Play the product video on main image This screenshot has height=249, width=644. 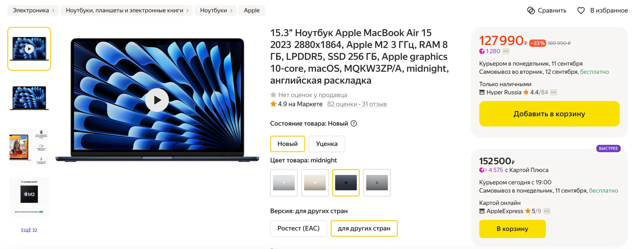tap(157, 100)
